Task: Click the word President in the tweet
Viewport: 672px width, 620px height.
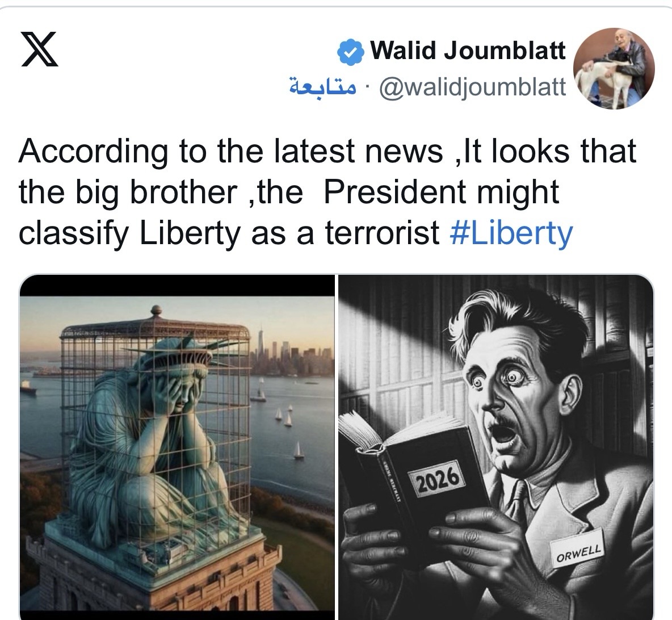Action: point(394,192)
